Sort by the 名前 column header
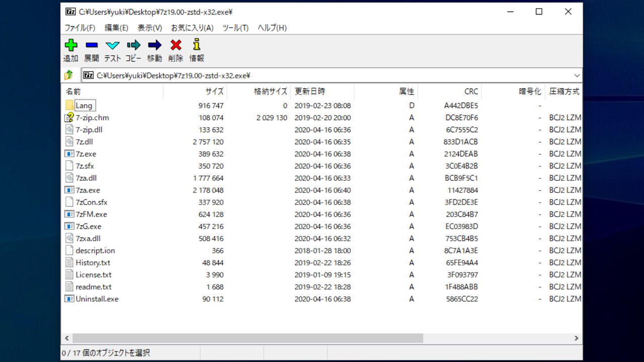 pyautogui.click(x=112, y=92)
